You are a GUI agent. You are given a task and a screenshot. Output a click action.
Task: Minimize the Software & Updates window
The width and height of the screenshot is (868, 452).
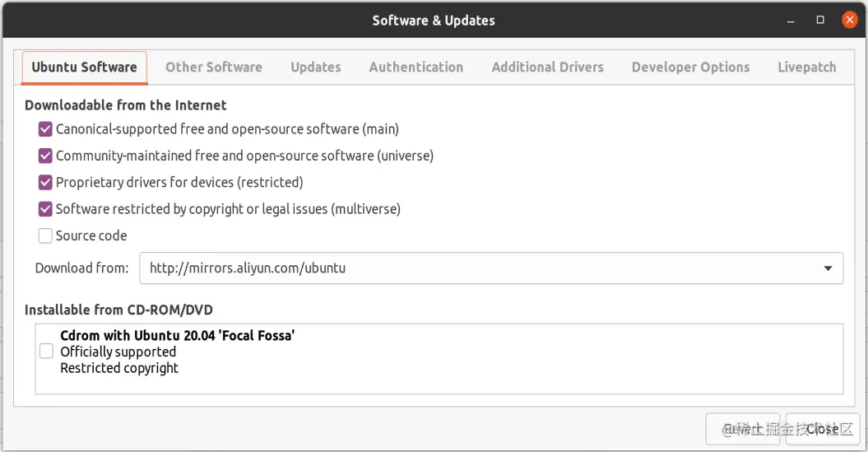(x=791, y=21)
